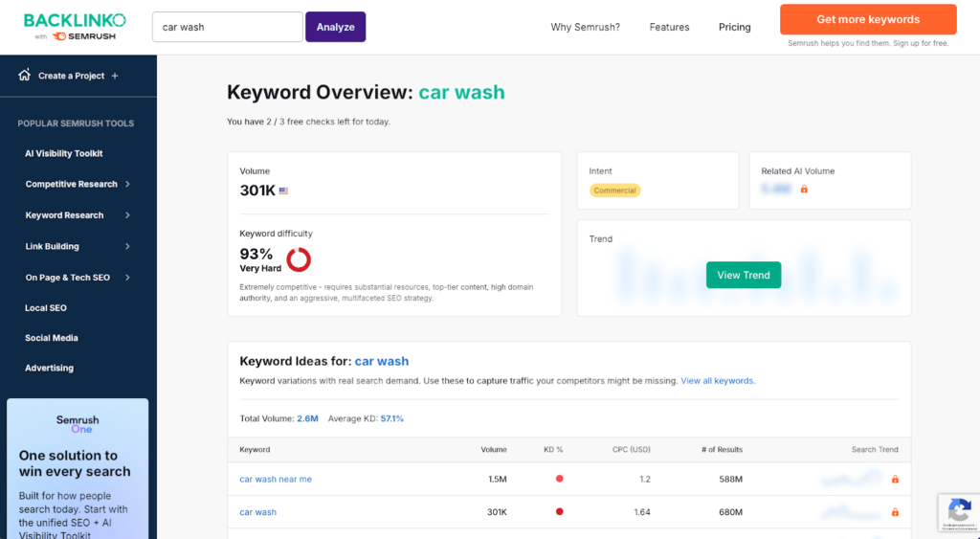Click the View Trend button
980x539 pixels.
click(x=743, y=275)
